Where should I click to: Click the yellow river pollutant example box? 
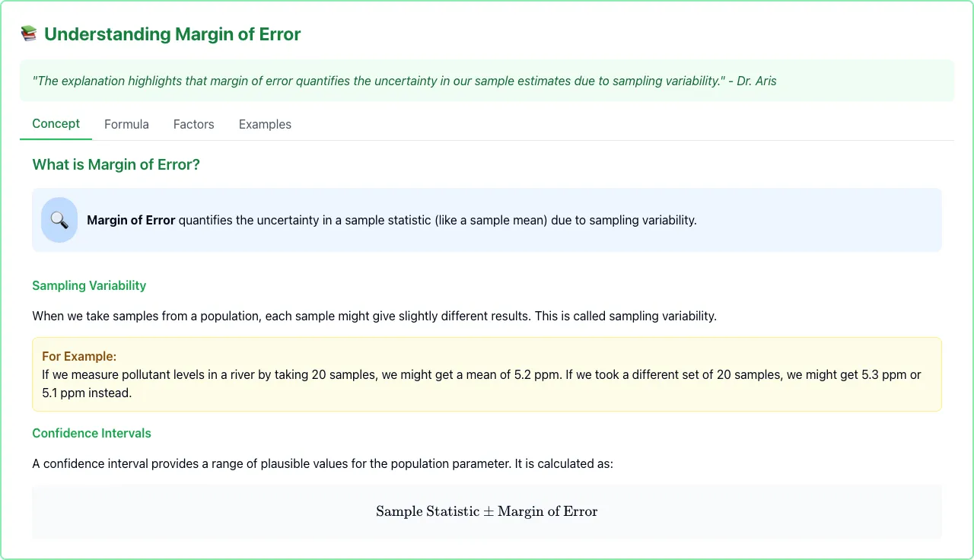[487, 374]
